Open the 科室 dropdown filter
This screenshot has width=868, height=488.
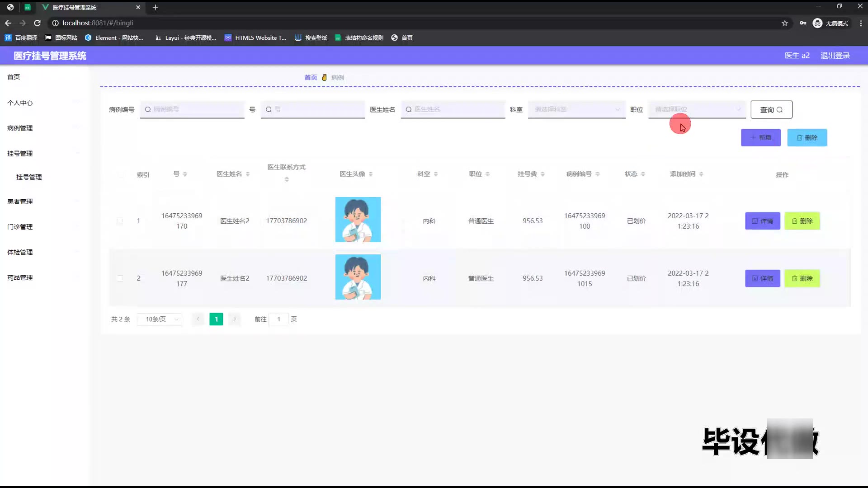click(576, 109)
